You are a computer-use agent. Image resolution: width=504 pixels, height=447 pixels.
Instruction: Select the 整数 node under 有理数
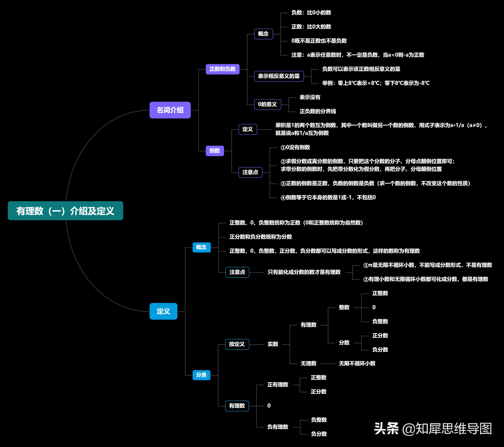click(x=344, y=307)
